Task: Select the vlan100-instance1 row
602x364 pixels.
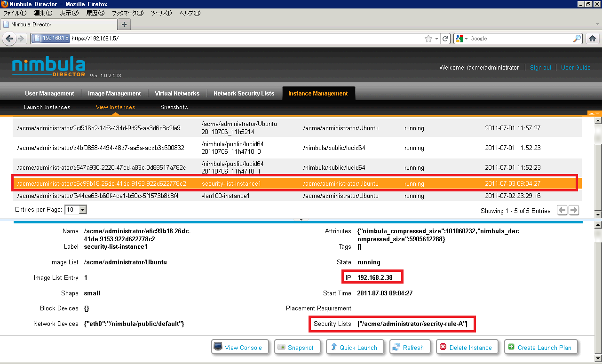Action: point(226,196)
